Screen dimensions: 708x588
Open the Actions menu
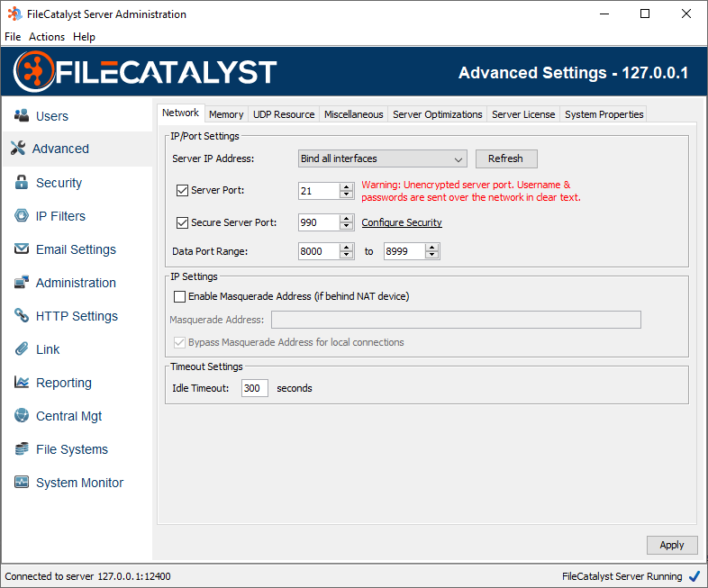click(x=47, y=37)
